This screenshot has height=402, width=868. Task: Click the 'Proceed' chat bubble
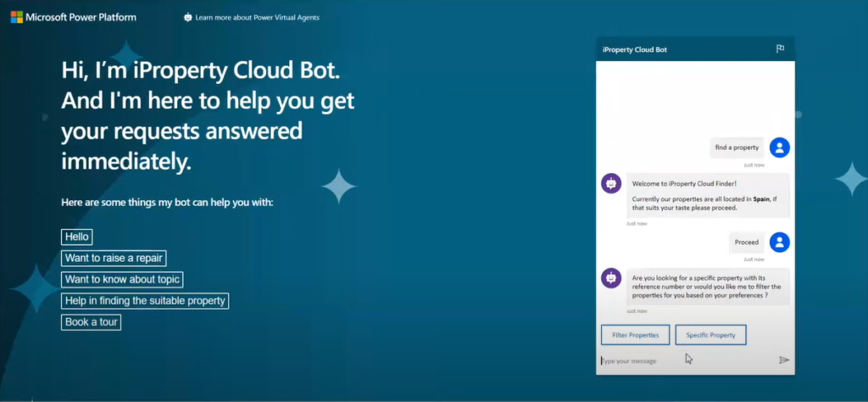click(x=747, y=242)
